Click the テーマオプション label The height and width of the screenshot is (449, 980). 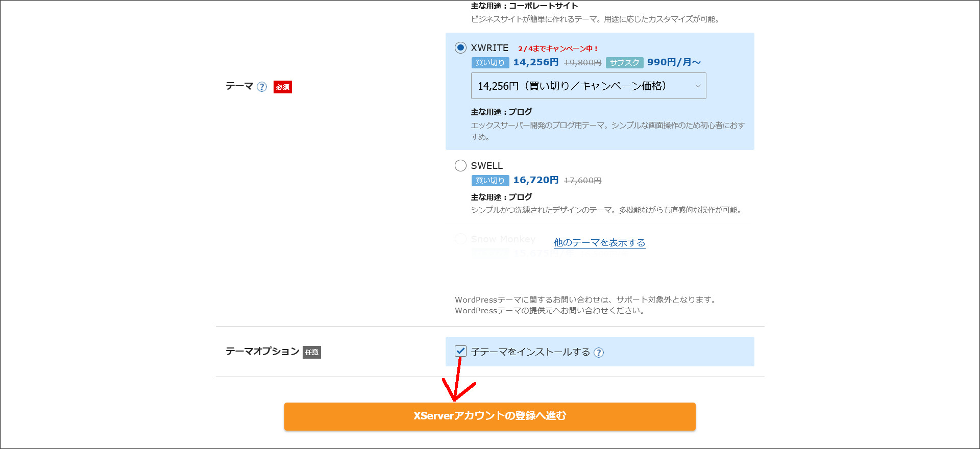coord(262,352)
